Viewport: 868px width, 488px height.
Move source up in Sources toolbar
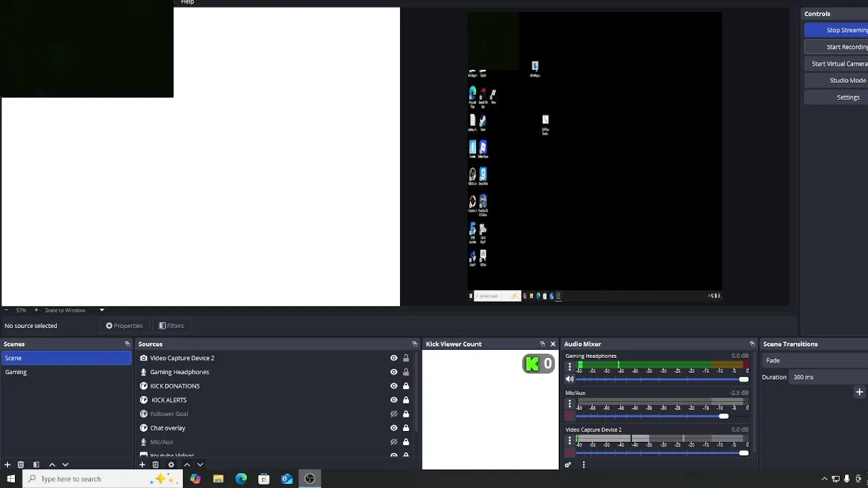186,465
